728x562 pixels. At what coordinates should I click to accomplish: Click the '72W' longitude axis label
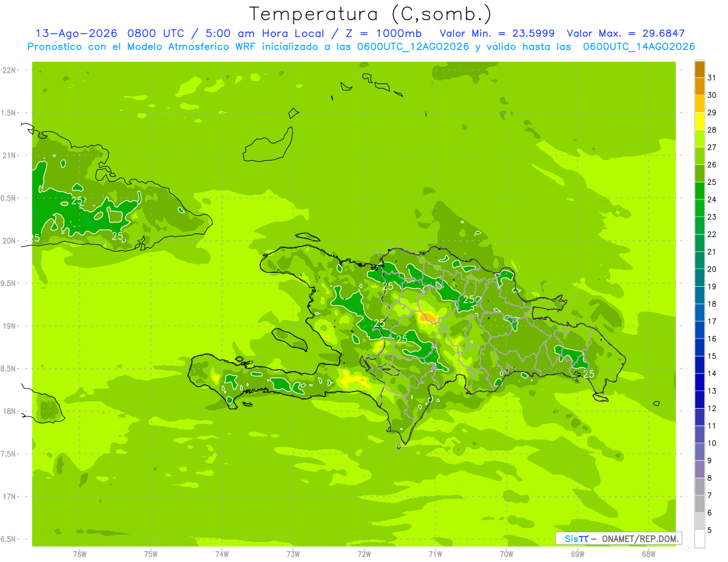pos(364,554)
